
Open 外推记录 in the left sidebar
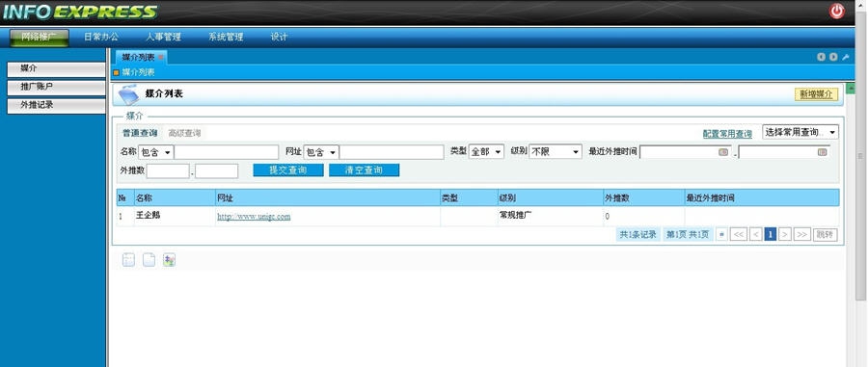56,106
